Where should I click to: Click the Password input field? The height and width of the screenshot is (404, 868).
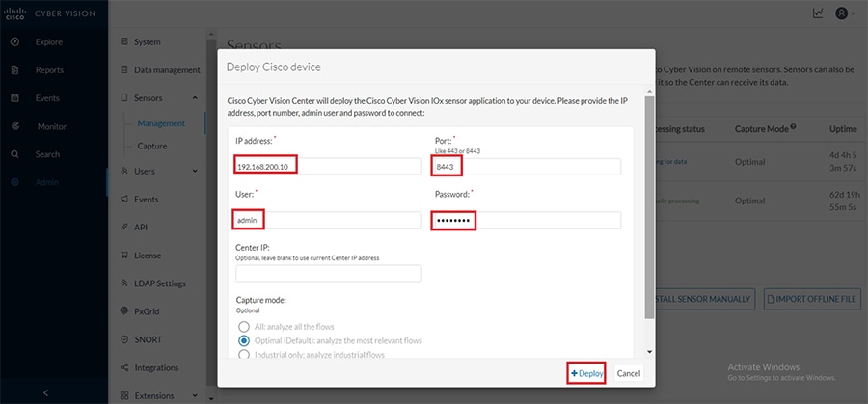pyautogui.click(x=527, y=220)
